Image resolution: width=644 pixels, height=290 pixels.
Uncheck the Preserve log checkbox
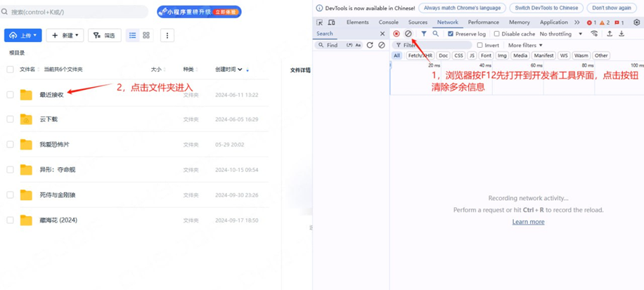click(x=451, y=34)
